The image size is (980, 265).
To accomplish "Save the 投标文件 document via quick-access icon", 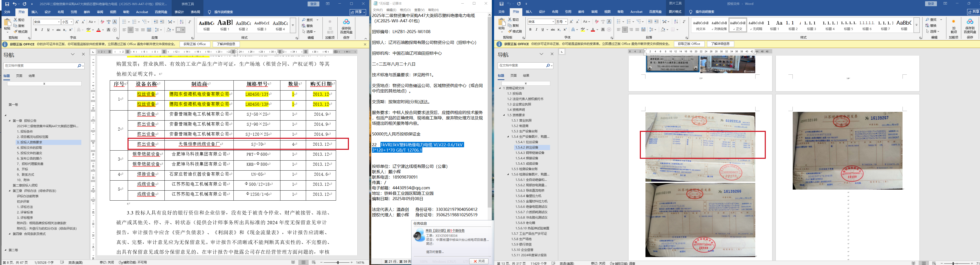I will tap(501, 4).
